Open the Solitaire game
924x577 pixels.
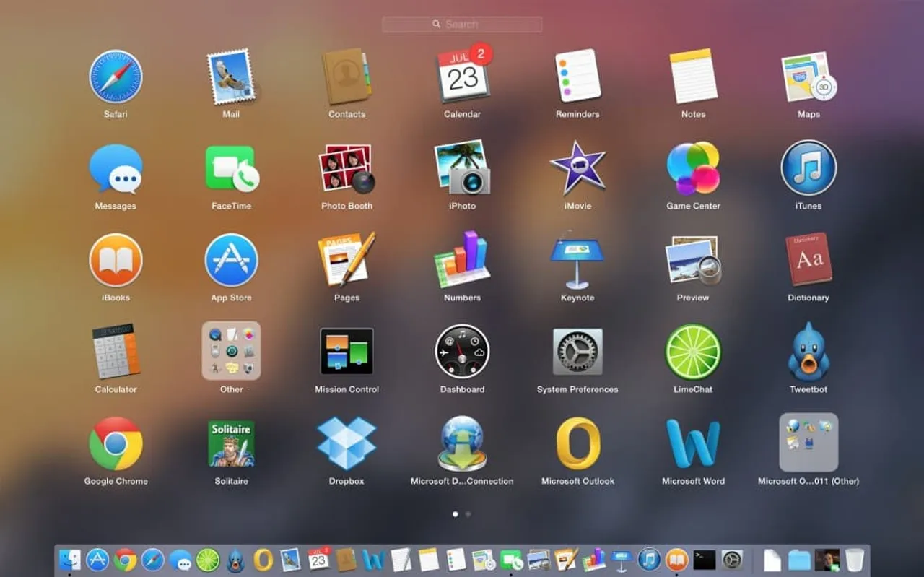pos(231,443)
